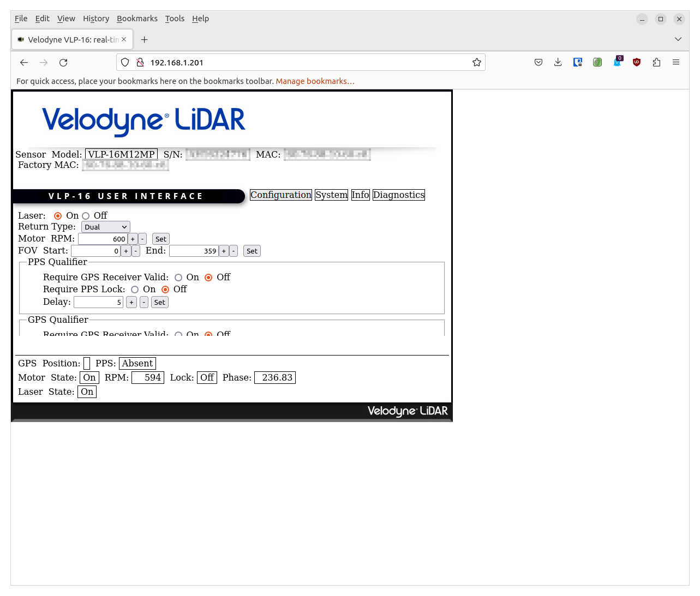Increase Motor RPM with plus button
The width and height of the screenshot is (700, 596).
click(133, 239)
